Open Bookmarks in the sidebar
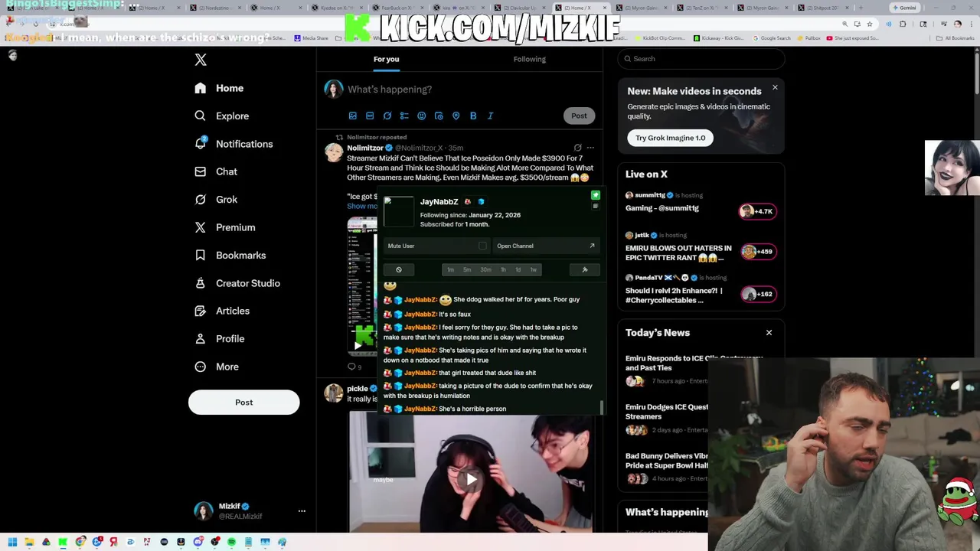The image size is (980, 551). click(x=230, y=255)
